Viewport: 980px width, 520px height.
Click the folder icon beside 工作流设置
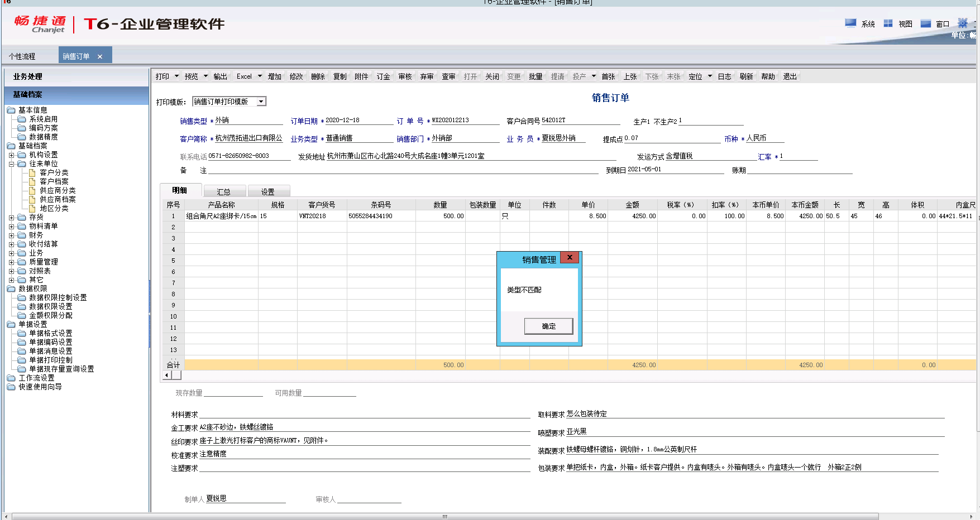point(11,378)
